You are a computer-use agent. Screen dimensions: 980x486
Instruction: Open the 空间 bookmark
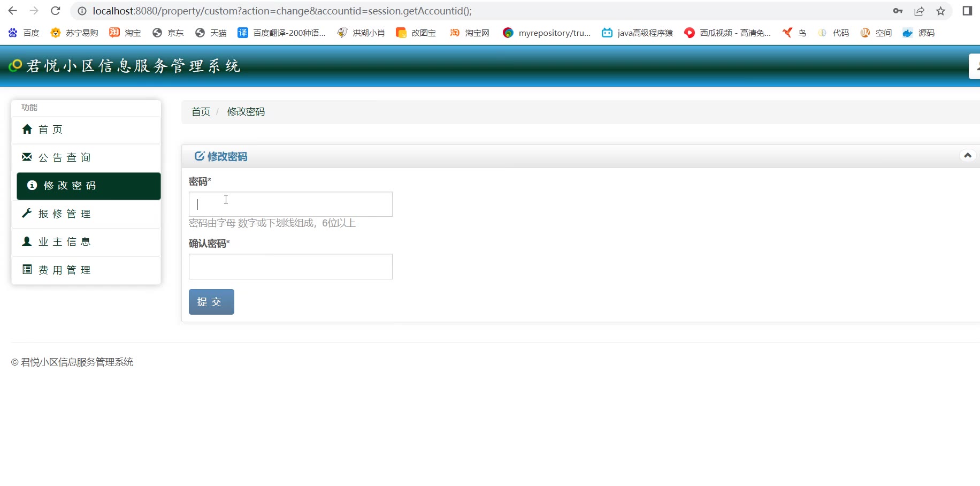[876, 33]
